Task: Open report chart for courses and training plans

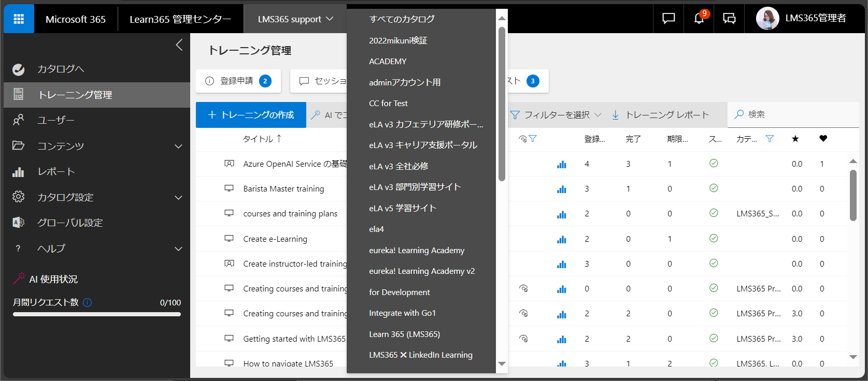Action: [561, 214]
